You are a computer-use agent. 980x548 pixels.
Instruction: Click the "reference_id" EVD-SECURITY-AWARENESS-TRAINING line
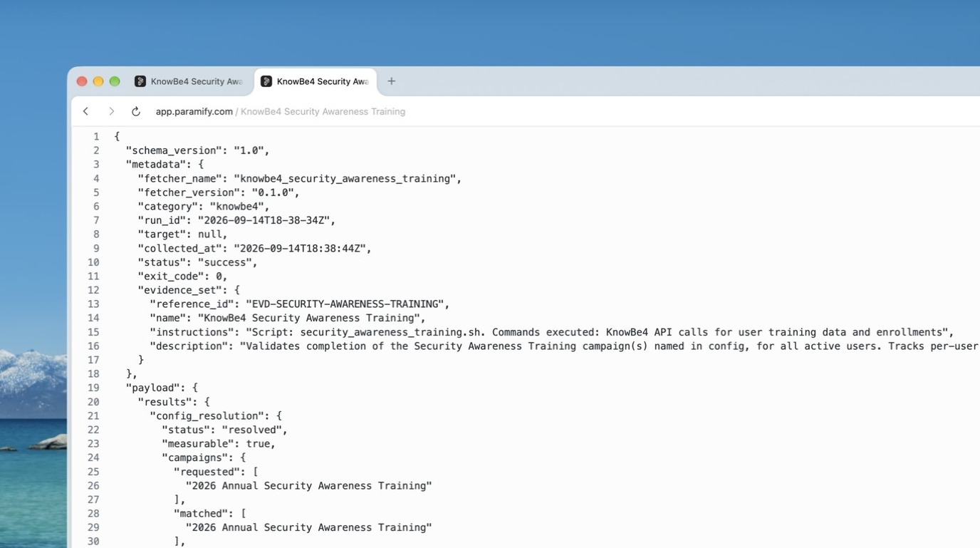click(299, 304)
